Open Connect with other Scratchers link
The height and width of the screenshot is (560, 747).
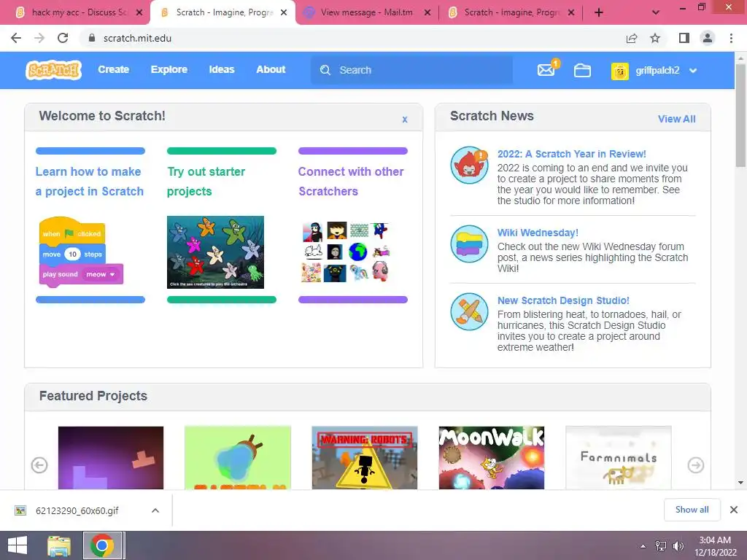coord(351,181)
